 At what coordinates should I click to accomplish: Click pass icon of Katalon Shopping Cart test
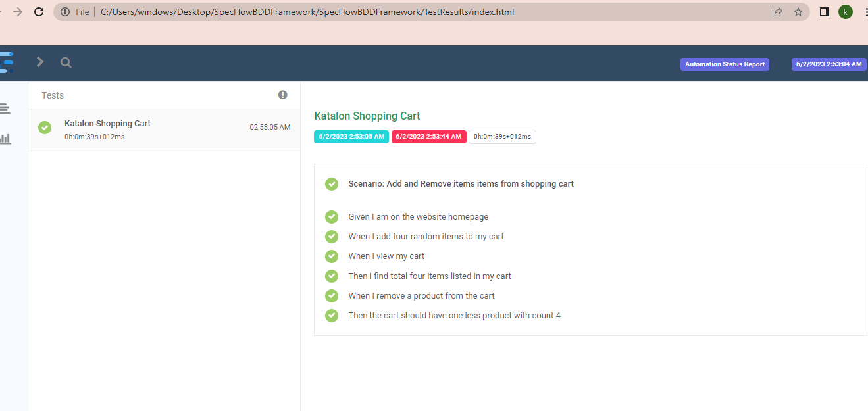[x=45, y=128]
